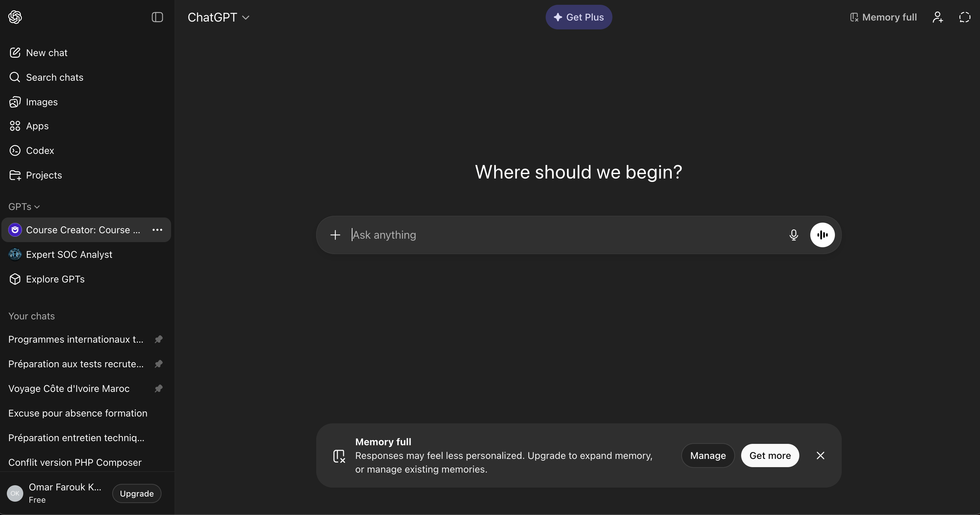Click the ChatGPT logo icon

[x=15, y=17]
